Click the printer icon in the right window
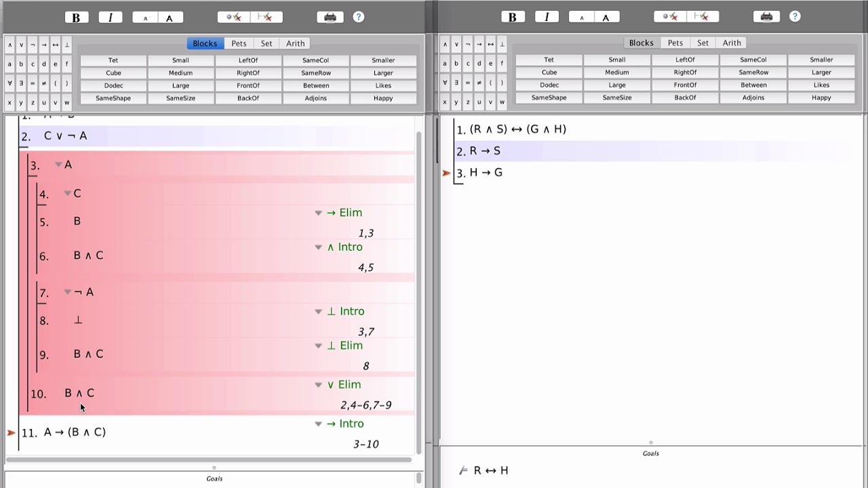868x488 pixels. (x=766, y=17)
